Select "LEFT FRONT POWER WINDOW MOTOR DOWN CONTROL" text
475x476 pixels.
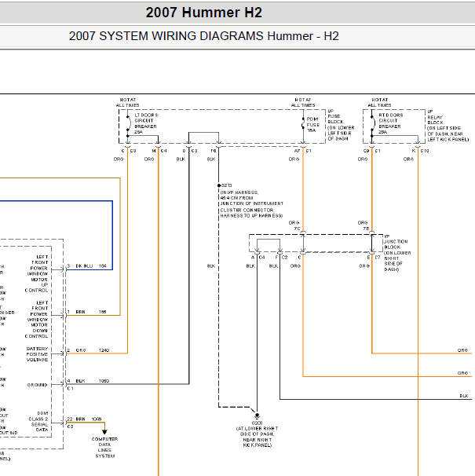[37, 320]
